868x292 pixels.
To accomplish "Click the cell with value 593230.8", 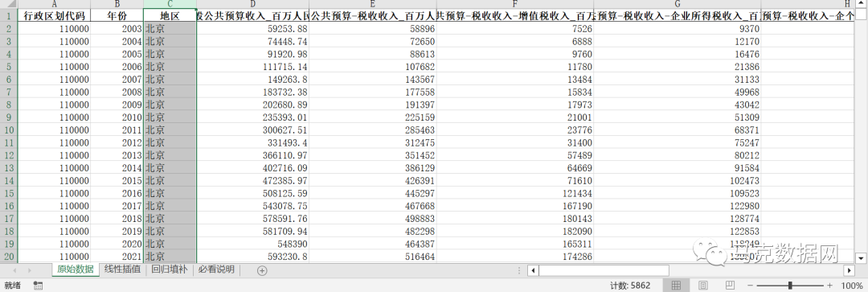I will click(x=253, y=257).
